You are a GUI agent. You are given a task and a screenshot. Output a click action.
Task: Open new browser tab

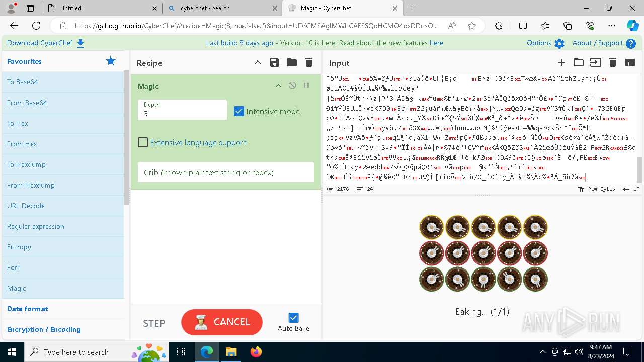[412, 8]
